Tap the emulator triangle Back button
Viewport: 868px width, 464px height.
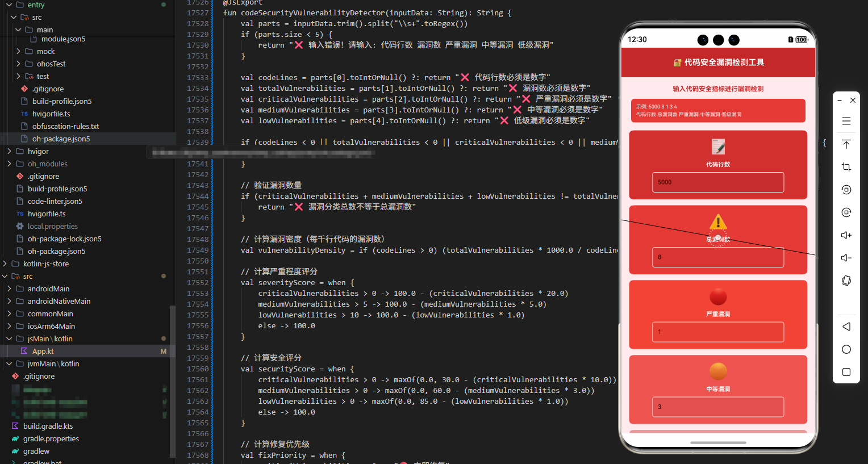point(846,327)
